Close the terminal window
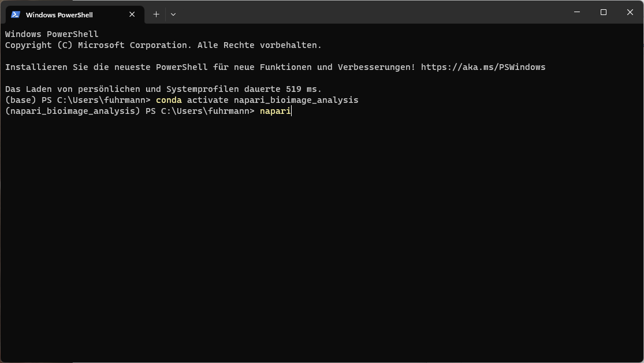644x363 pixels. coord(630,12)
